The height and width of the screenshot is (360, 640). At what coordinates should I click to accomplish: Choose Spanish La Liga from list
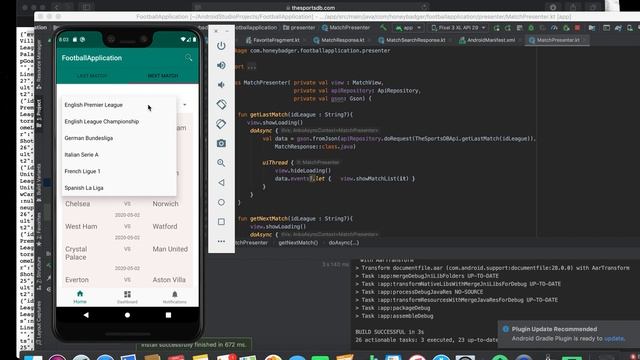click(119, 188)
